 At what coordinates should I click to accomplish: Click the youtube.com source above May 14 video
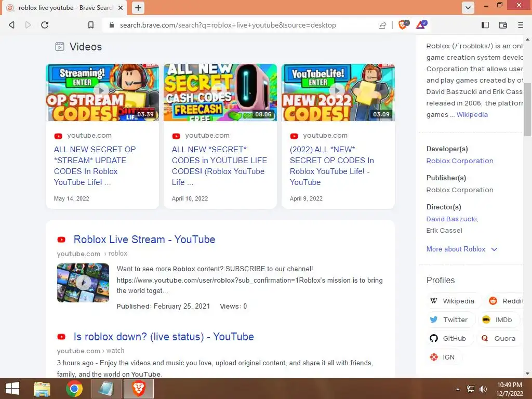pos(89,136)
